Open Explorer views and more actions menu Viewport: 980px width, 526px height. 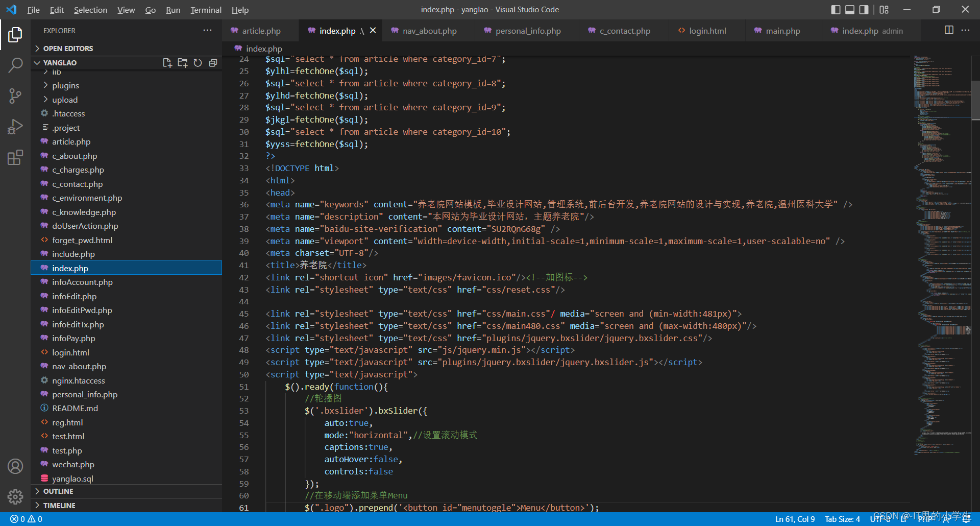click(x=207, y=31)
